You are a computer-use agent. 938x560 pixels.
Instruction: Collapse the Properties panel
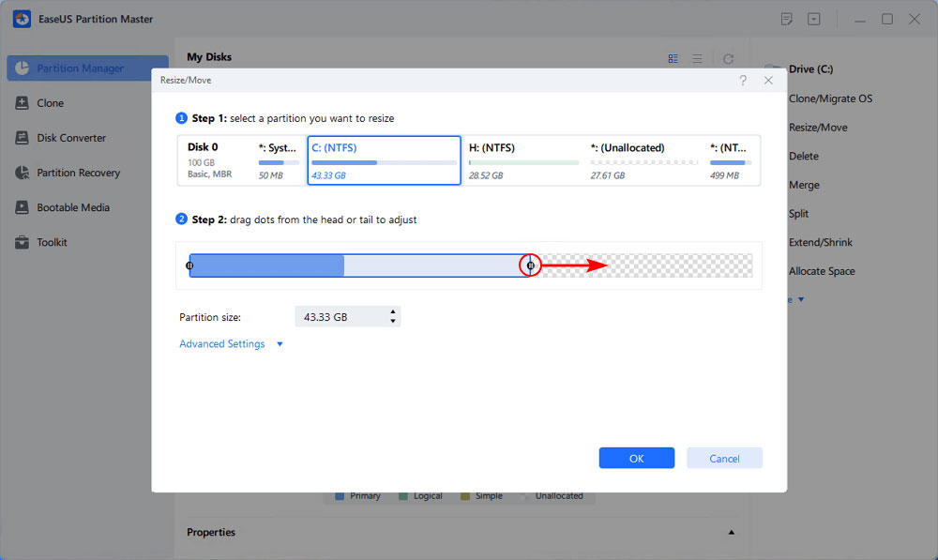pyautogui.click(x=731, y=532)
